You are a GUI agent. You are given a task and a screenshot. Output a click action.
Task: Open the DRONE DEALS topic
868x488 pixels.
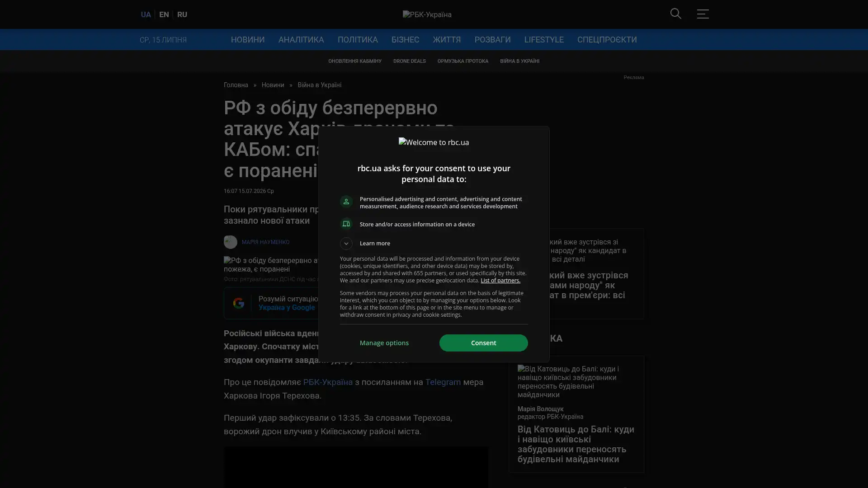coord(409,61)
